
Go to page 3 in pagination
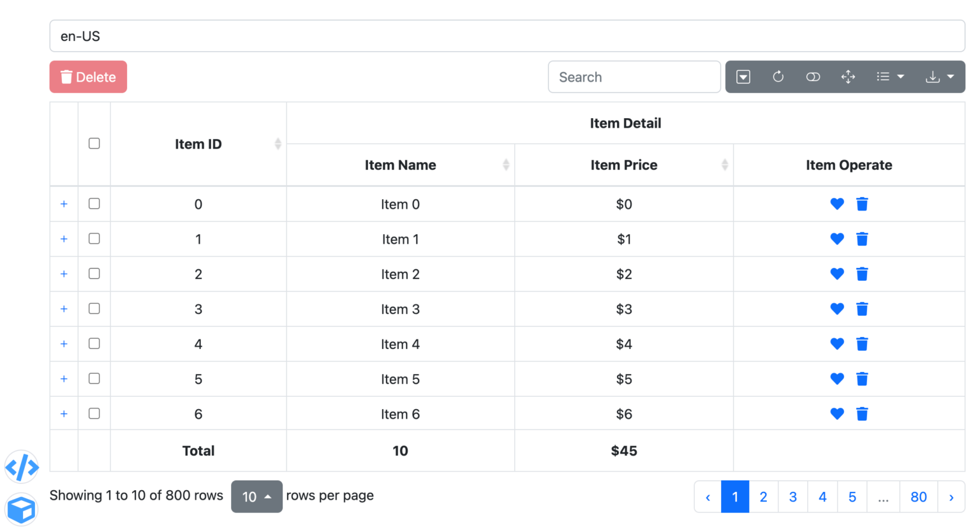(x=792, y=497)
